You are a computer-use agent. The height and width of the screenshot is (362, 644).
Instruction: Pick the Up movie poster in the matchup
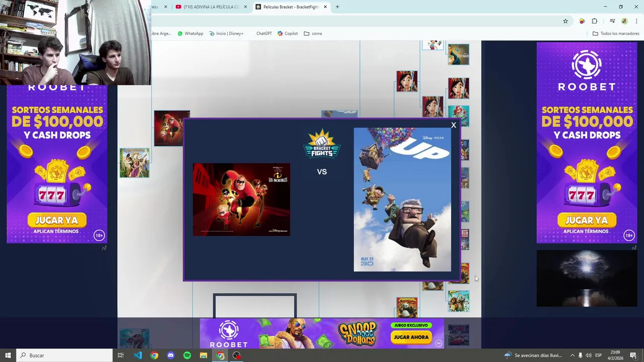pyautogui.click(x=403, y=200)
